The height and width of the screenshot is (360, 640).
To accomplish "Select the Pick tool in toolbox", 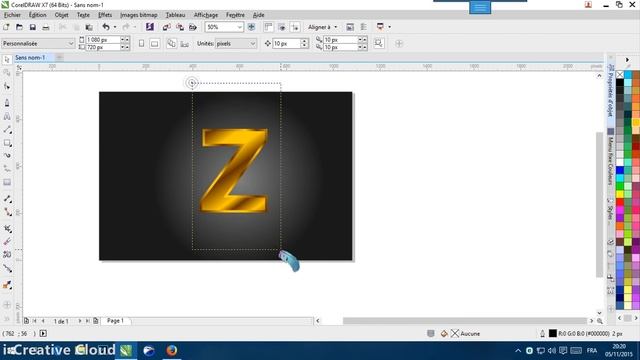I will pos(7,60).
